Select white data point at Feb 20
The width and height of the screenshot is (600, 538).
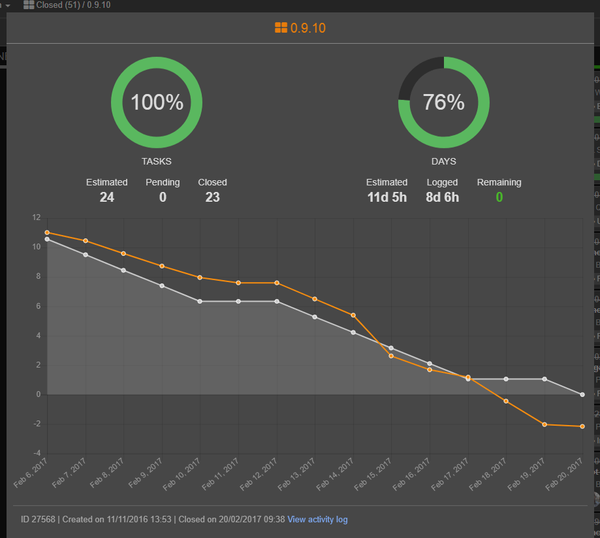[583, 394]
